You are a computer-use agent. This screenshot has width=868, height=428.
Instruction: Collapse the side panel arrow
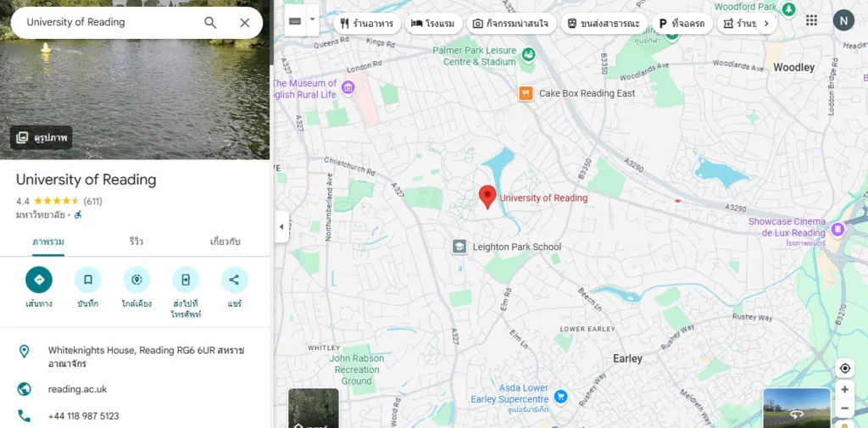pos(281,226)
